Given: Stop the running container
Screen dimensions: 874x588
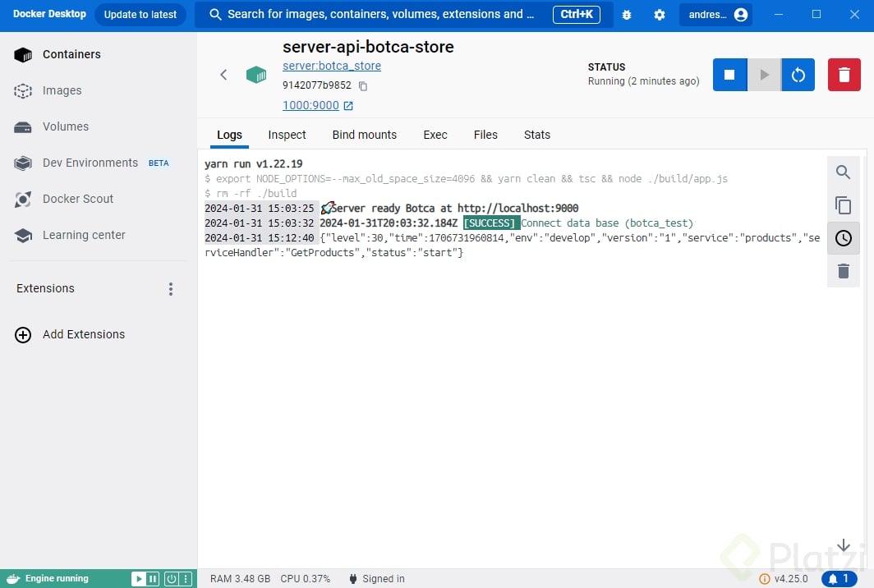Looking at the screenshot, I should pyautogui.click(x=729, y=75).
